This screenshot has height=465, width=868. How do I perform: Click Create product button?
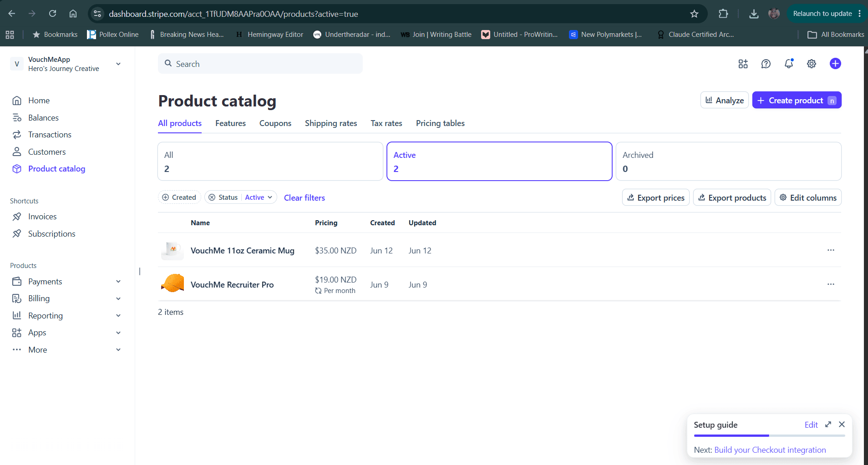(x=797, y=100)
